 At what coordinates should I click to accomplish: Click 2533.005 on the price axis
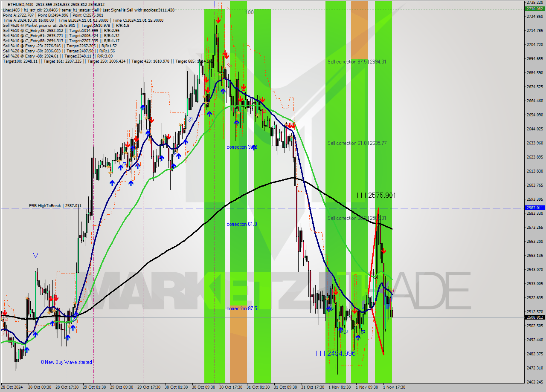tap(534, 284)
